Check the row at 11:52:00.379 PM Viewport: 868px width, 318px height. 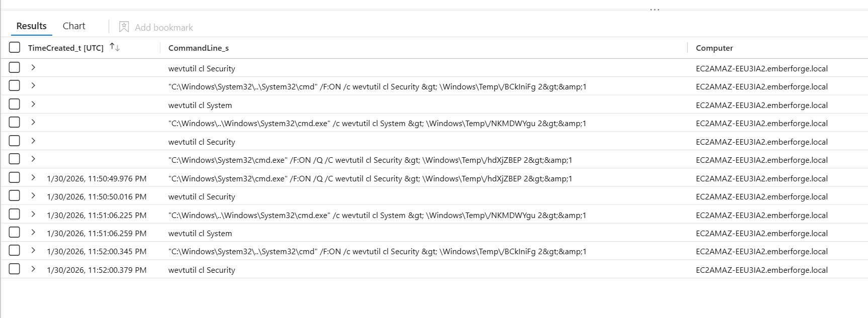(15, 269)
